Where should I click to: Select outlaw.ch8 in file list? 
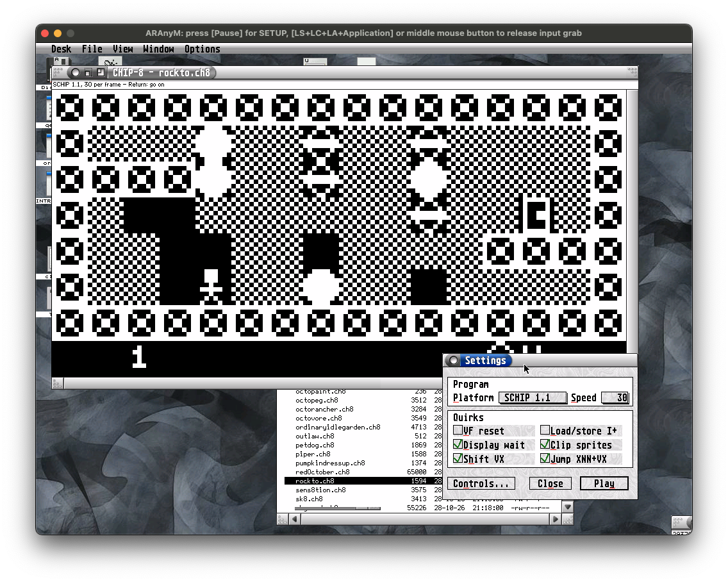315,436
